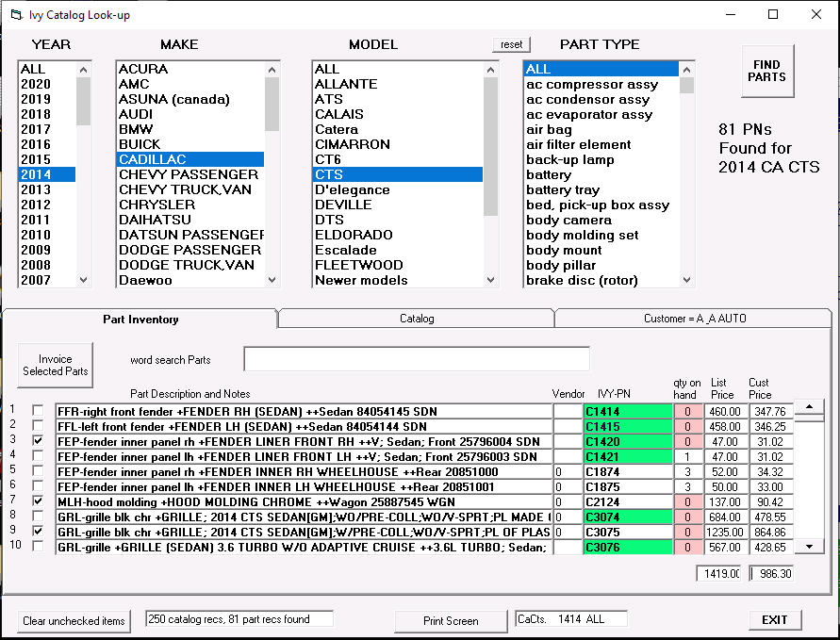
Task: Check the row 2 FFL-left front fender checkbox
Action: tap(38, 426)
